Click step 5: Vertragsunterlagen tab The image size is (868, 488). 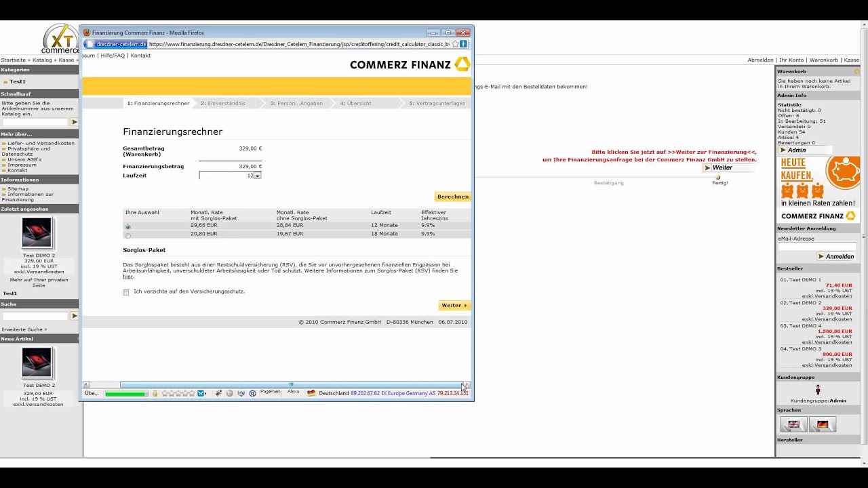[x=437, y=103]
